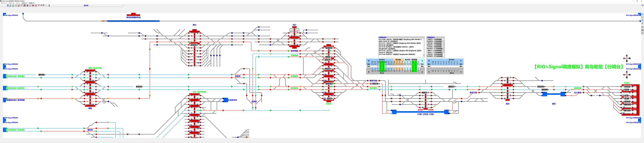The width and height of the screenshot is (644, 143).
Task: Click track IV in 青岛站 panel header
Action: point(449,62)
